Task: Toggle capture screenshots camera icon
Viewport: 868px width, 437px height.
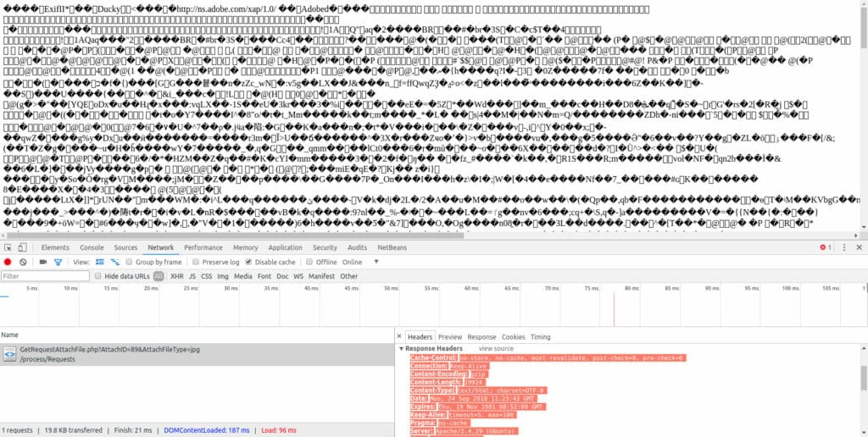Action: click(43, 262)
